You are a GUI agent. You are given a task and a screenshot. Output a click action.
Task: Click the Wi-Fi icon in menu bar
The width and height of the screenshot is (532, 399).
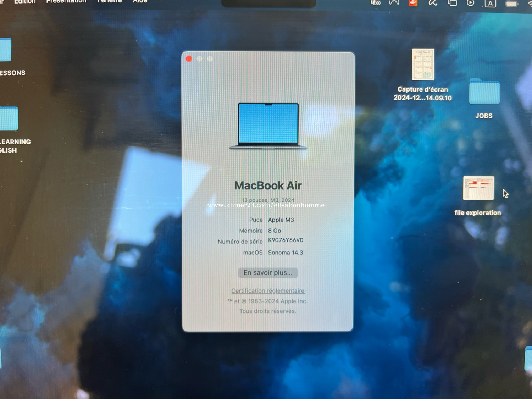pos(530,3)
